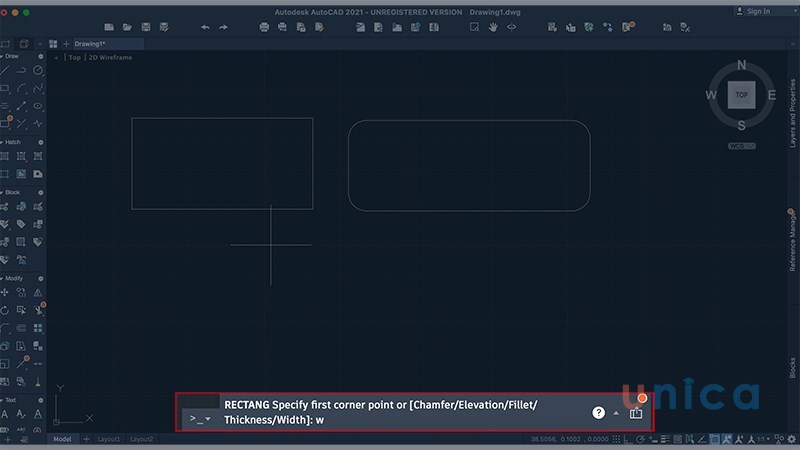Open command line help question mark
Viewport: 800px width, 450px height.
599,412
